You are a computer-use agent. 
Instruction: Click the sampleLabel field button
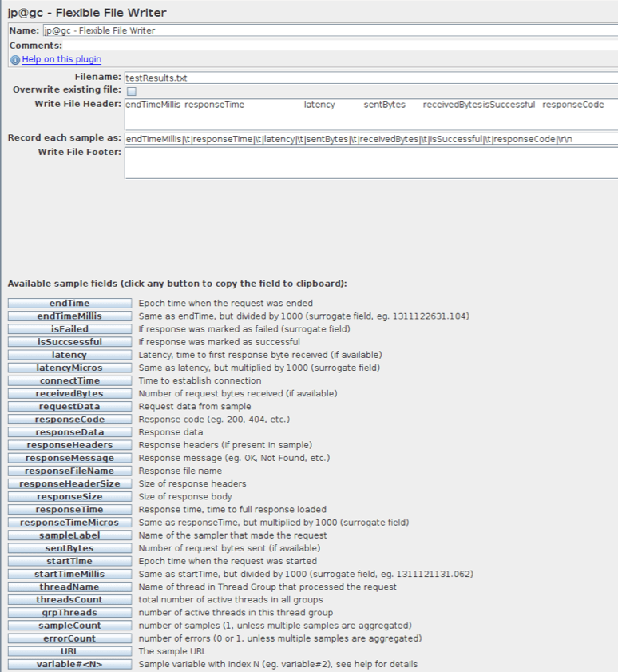click(x=69, y=535)
